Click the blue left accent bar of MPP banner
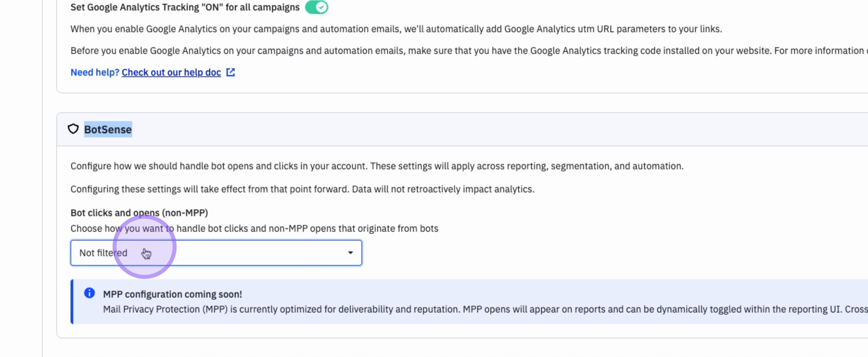 (72, 301)
